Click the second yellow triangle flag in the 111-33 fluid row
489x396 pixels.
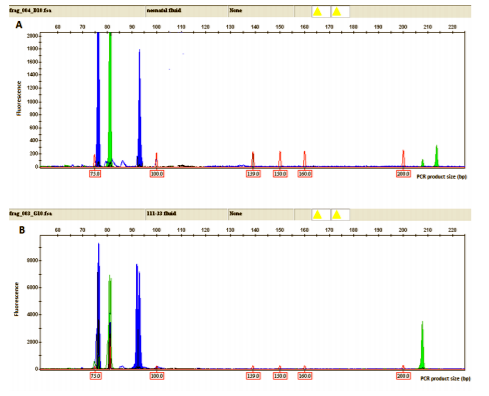337,215
